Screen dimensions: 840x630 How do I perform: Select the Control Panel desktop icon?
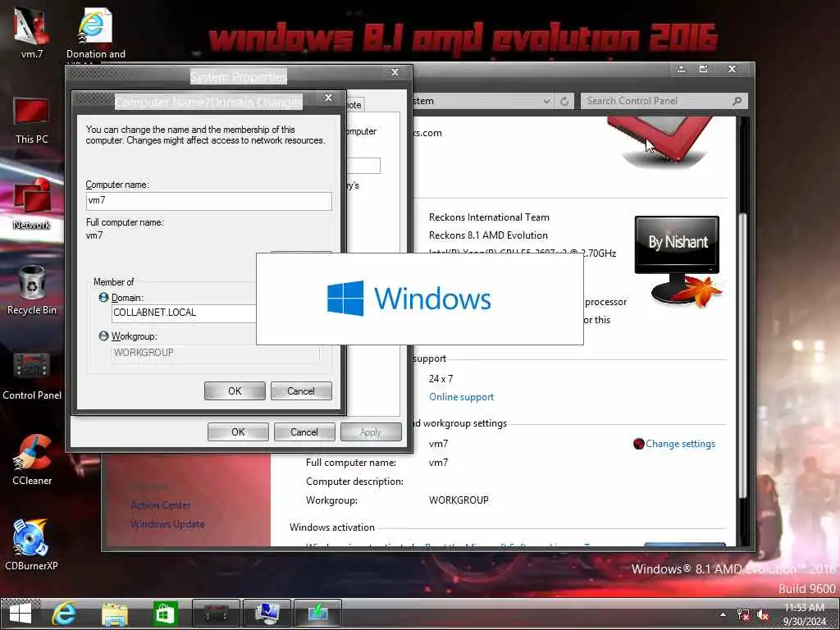pos(32,376)
